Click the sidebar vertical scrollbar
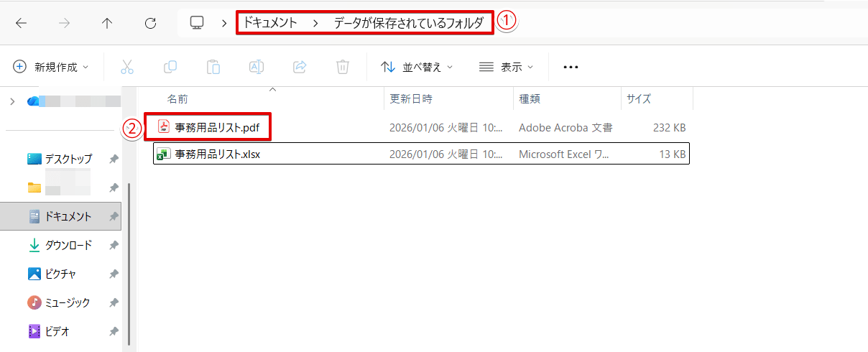The height and width of the screenshot is (352, 868). coord(129,264)
